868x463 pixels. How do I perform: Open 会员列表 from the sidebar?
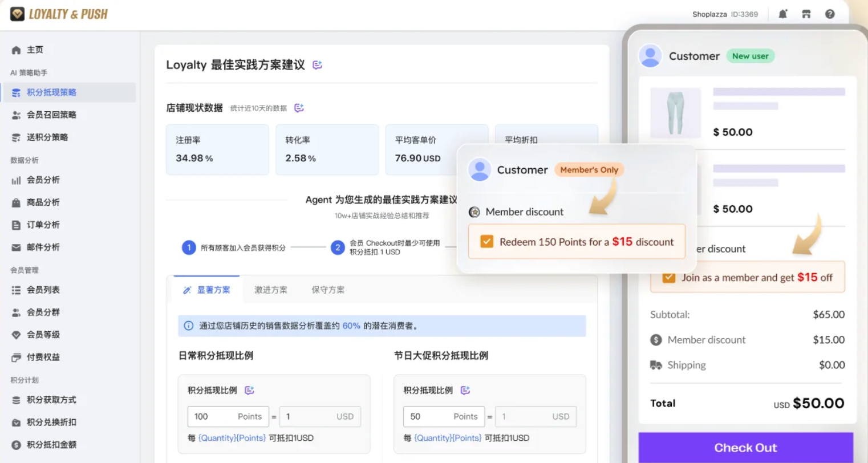coord(37,290)
